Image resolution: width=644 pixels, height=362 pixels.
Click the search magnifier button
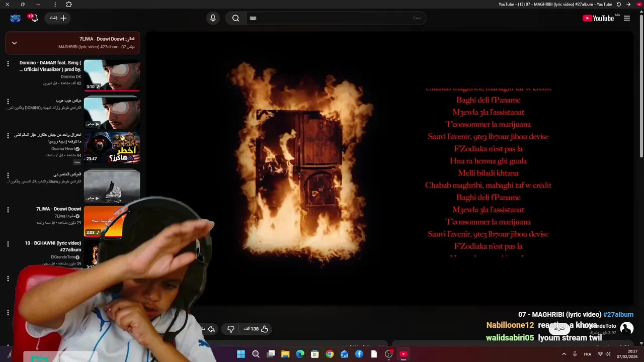(x=235, y=18)
